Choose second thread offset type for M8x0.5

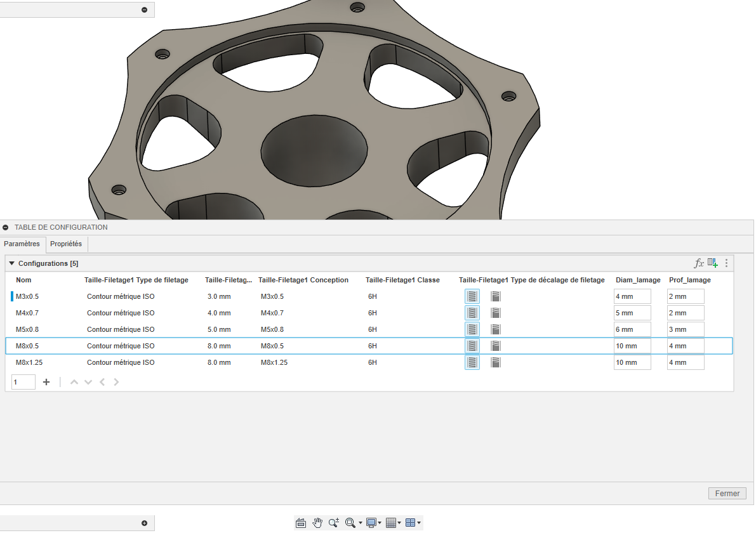pyautogui.click(x=496, y=346)
